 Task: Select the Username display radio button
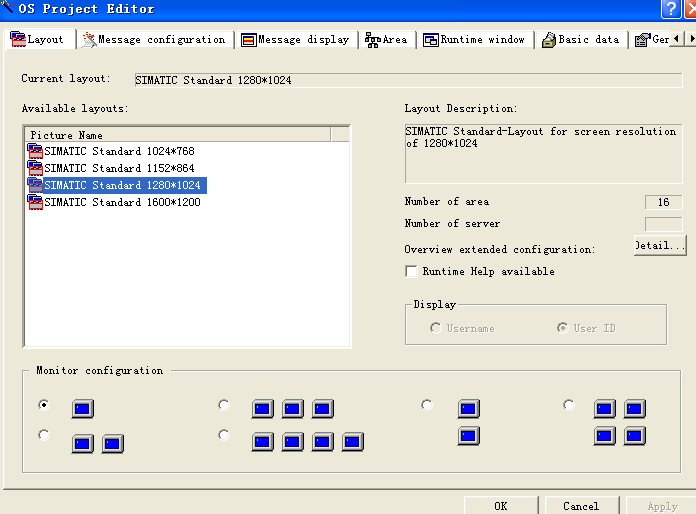pos(435,328)
